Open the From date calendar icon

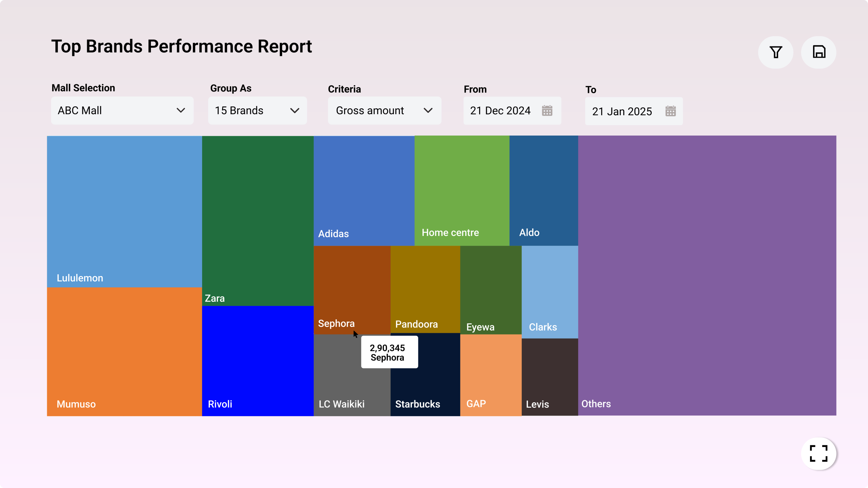[547, 110]
